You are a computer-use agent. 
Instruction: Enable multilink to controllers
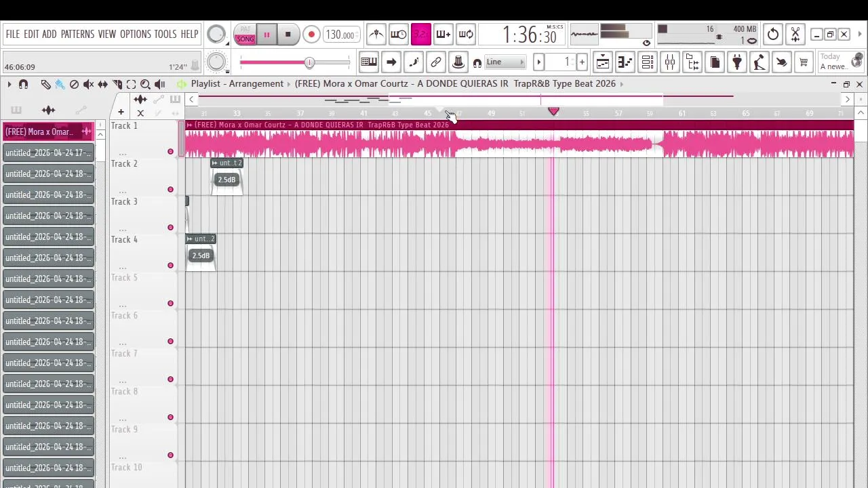[x=436, y=62]
